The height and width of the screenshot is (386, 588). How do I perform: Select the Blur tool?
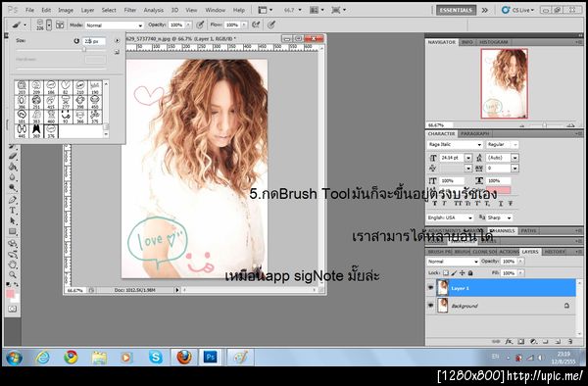click(13, 177)
